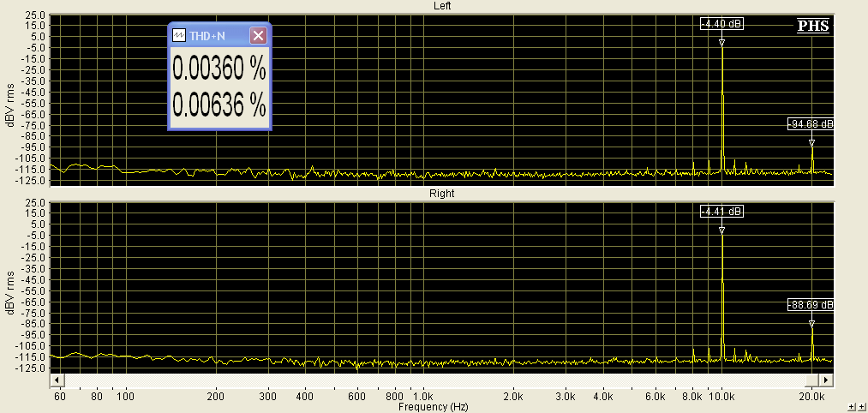Click the 0.00636 % THD+N reading

click(x=219, y=104)
